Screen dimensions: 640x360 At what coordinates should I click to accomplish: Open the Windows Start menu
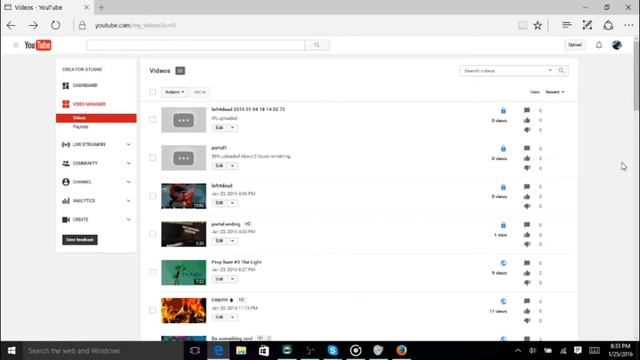pos(11,350)
